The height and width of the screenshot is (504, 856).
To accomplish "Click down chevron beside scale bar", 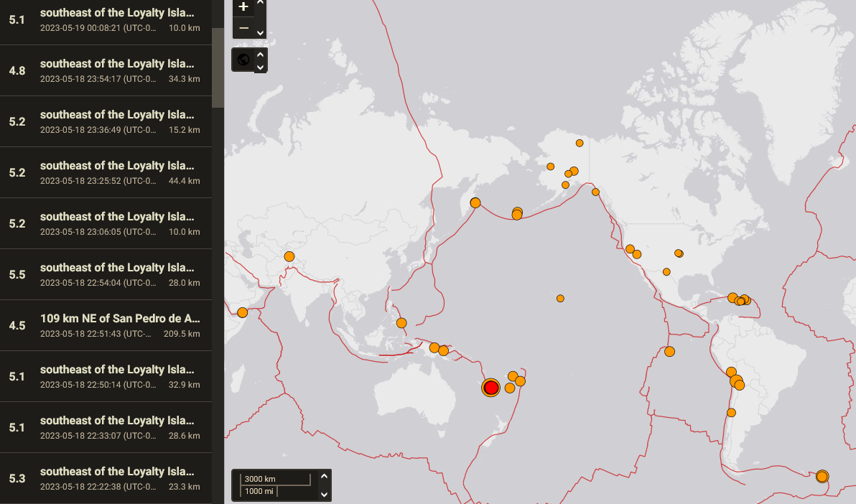I will [x=324, y=494].
